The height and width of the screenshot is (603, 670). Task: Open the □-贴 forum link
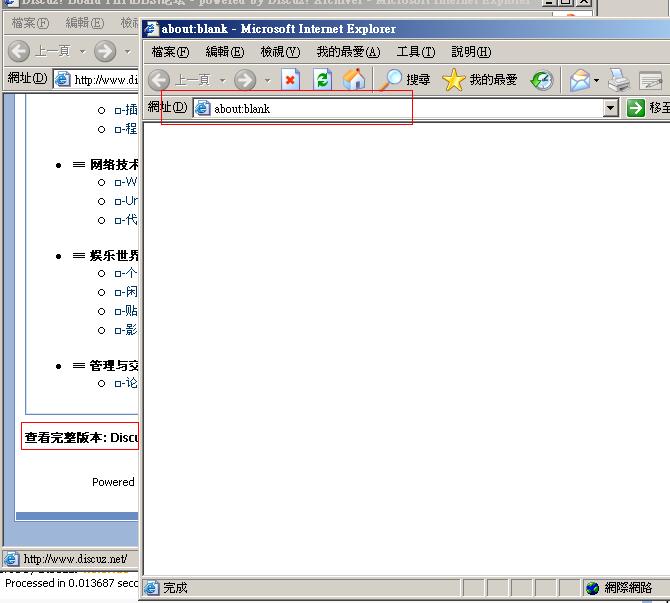pyautogui.click(x=126, y=311)
